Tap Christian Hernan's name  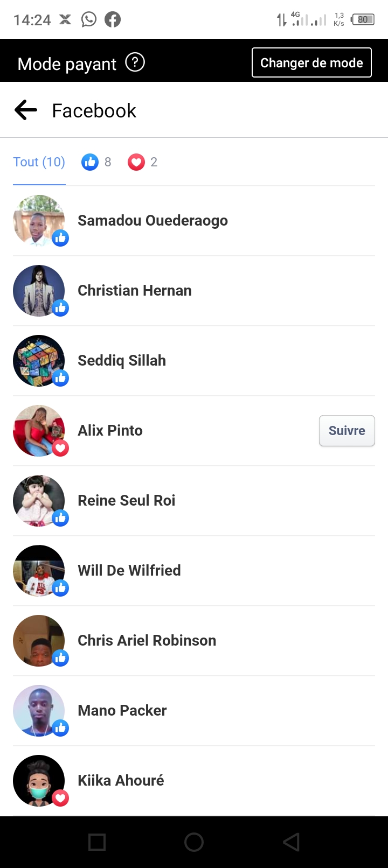135,291
